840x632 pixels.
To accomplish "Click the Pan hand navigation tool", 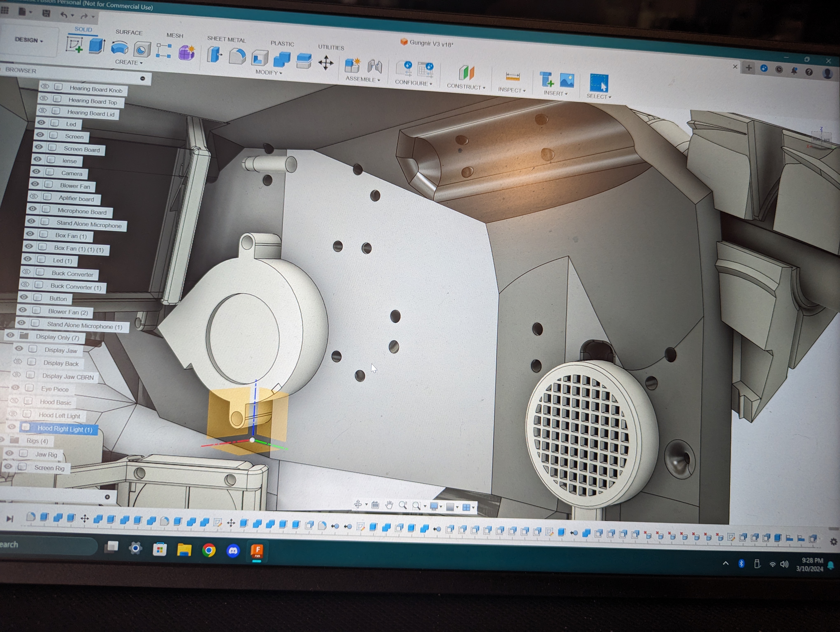I will point(389,504).
